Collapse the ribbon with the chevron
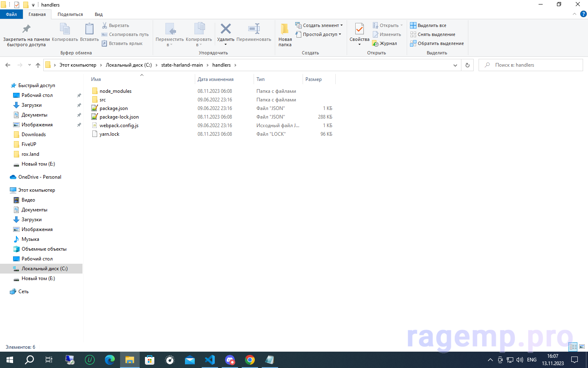The image size is (588, 368). coord(575,14)
